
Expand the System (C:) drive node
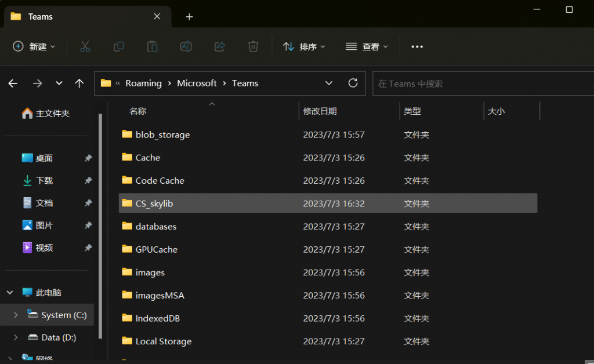pos(16,315)
